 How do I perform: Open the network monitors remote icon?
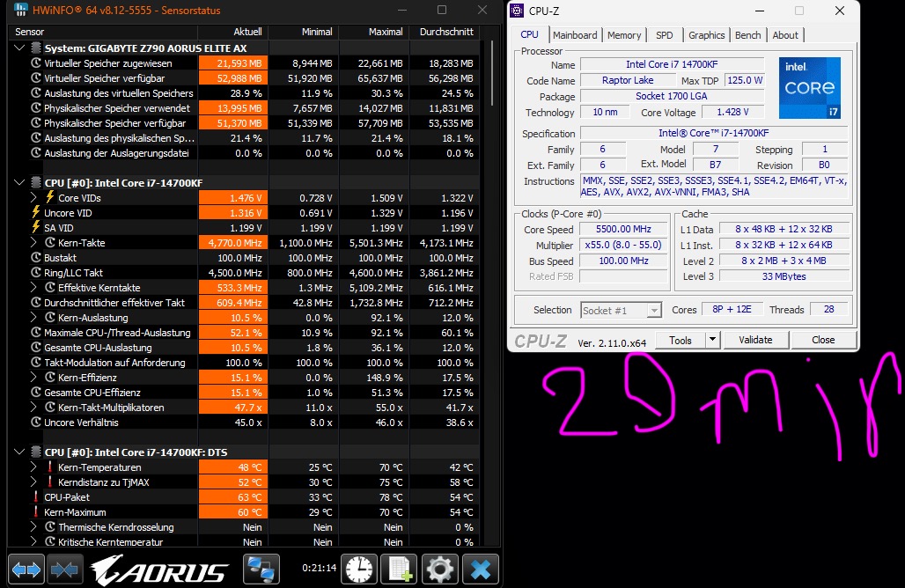[261, 570]
